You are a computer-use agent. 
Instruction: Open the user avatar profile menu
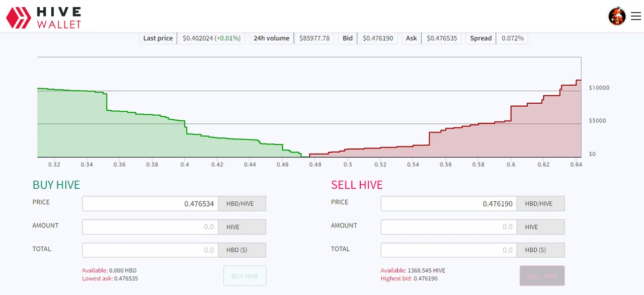point(617,17)
